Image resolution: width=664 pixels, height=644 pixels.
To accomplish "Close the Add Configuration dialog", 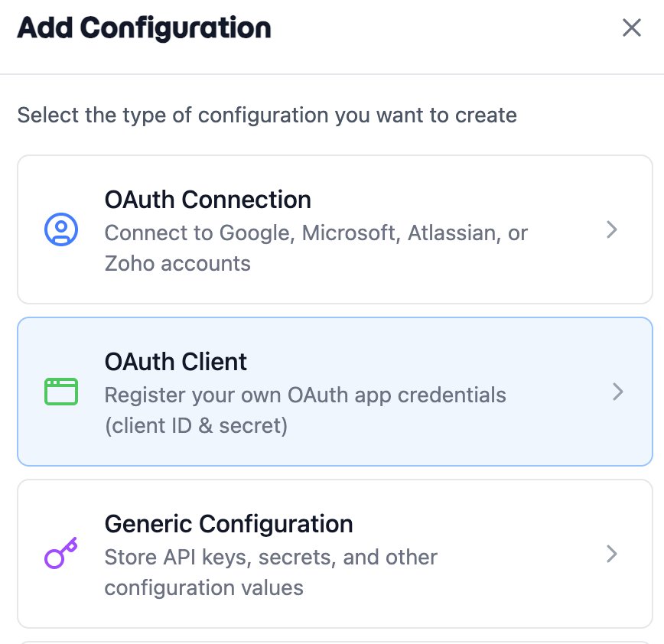I will [x=631, y=28].
